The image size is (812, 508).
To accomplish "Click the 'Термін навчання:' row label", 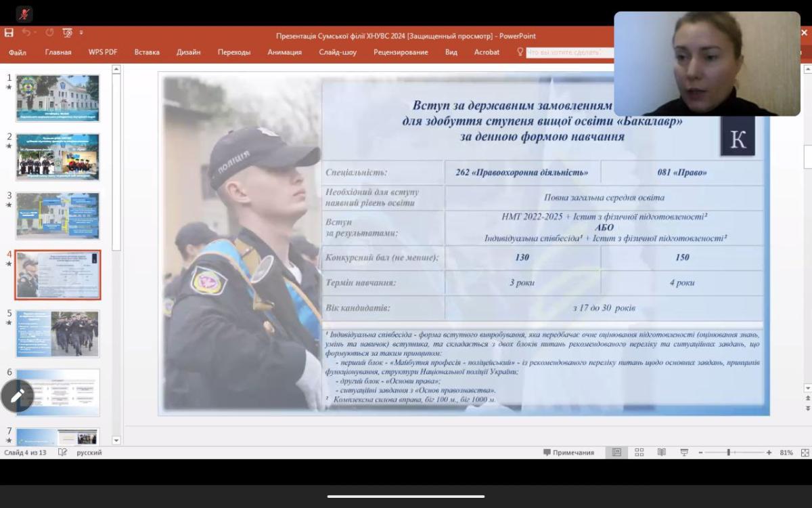I will (x=361, y=282).
